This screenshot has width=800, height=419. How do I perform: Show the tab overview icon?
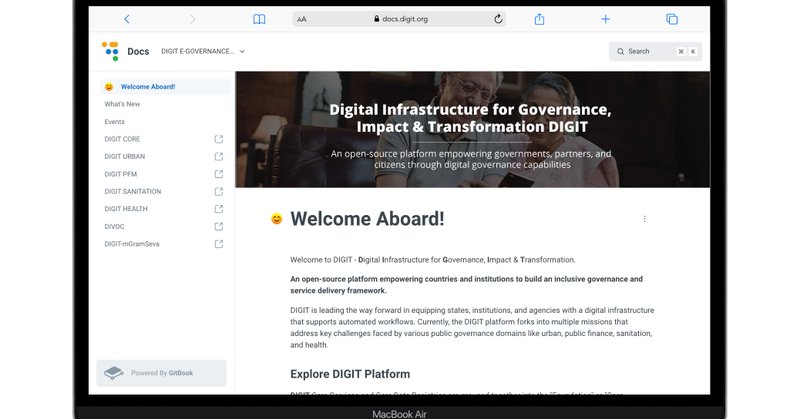click(672, 19)
